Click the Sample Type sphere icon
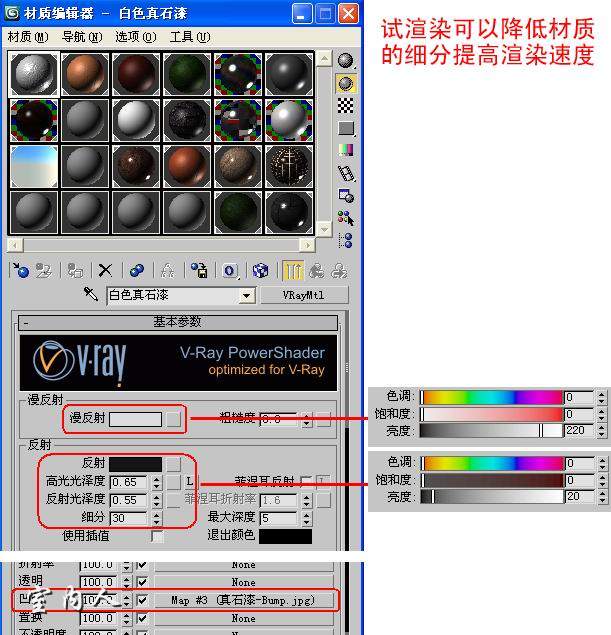The width and height of the screenshot is (611, 635). [x=345, y=61]
